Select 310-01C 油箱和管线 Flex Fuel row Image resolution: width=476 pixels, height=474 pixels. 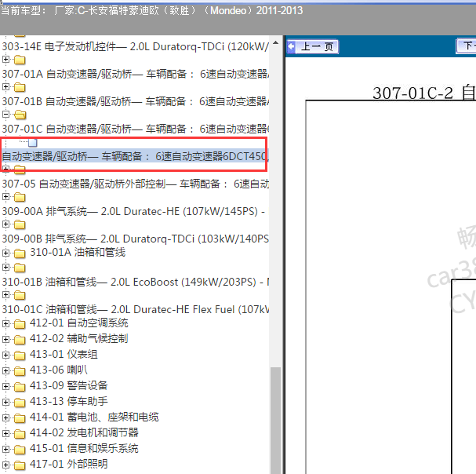pos(135,309)
